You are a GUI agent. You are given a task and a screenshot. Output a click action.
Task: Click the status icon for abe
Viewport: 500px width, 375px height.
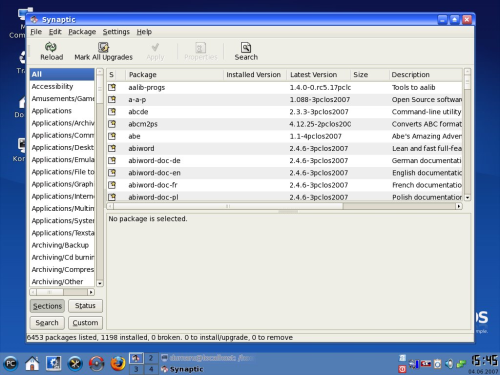point(112,136)
